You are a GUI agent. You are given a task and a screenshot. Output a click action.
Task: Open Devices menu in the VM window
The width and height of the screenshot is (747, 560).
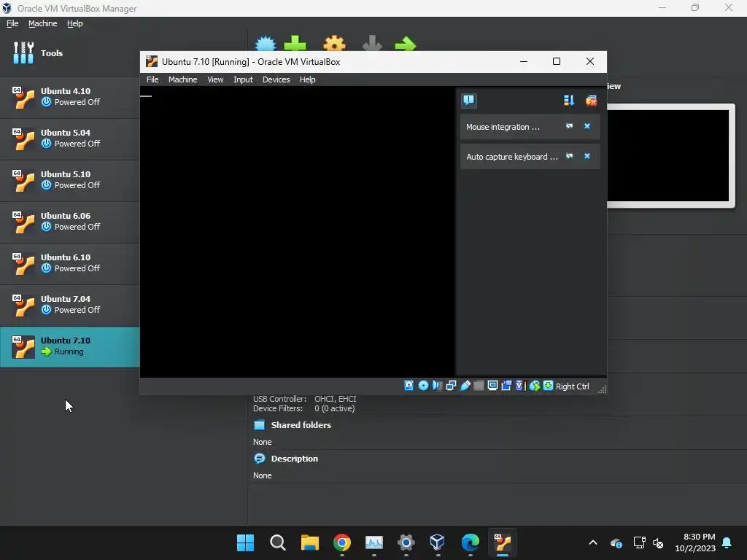276,79
